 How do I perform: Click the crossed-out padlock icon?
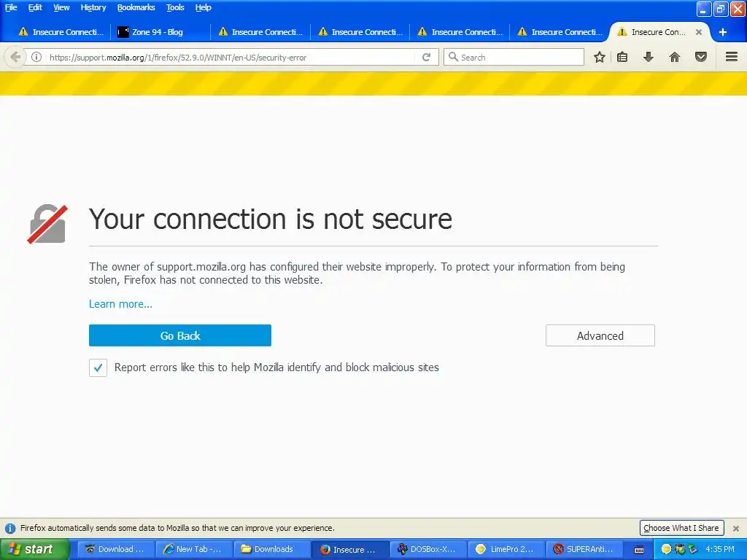(x=47, y=224)
